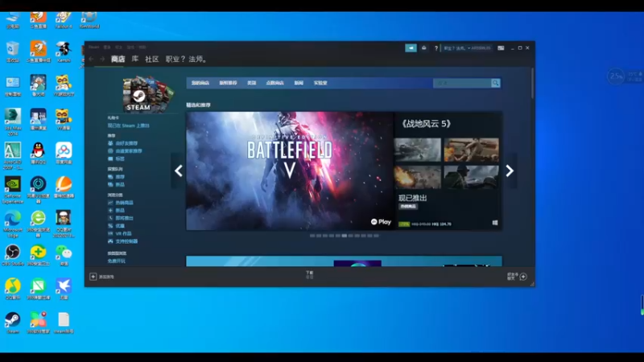Screen dimensions: 644x362
Task: Click the highlighted carousel page dot
Action: pos(345,236)
